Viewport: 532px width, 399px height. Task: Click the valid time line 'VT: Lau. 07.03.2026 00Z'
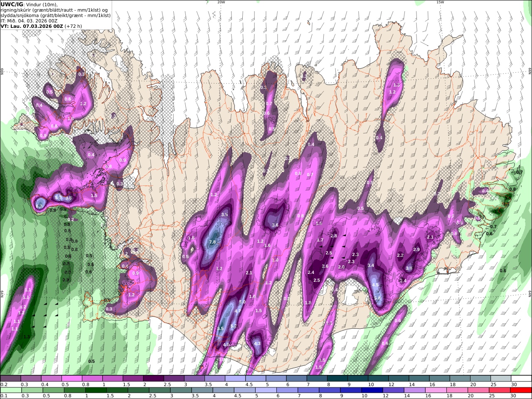coord(32,26)
